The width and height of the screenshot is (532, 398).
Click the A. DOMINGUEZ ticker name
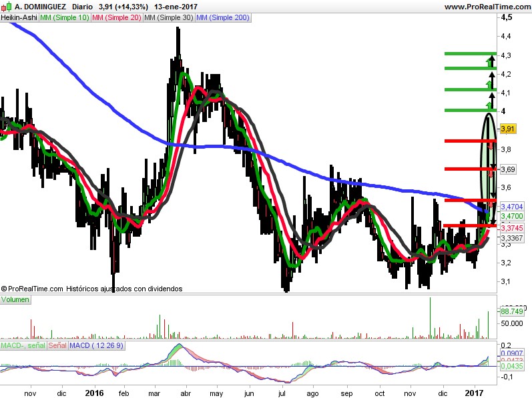point(41,7)
